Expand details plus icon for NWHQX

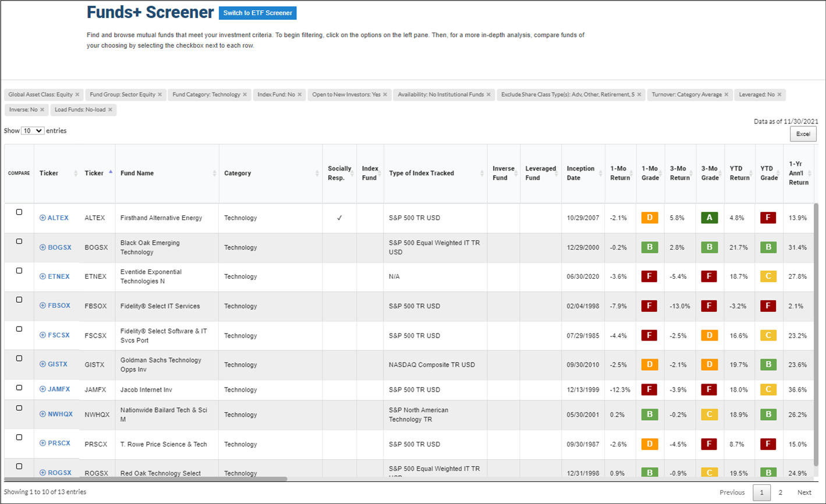[x=42, y=414]
